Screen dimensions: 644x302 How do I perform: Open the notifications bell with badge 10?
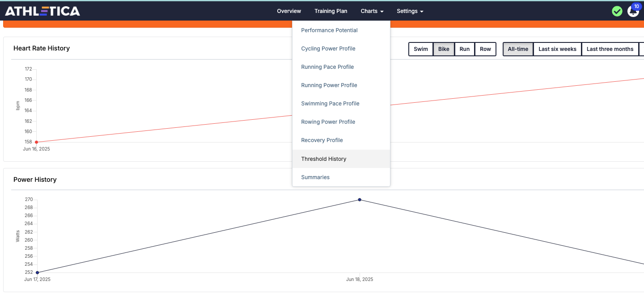pos(633,11)
